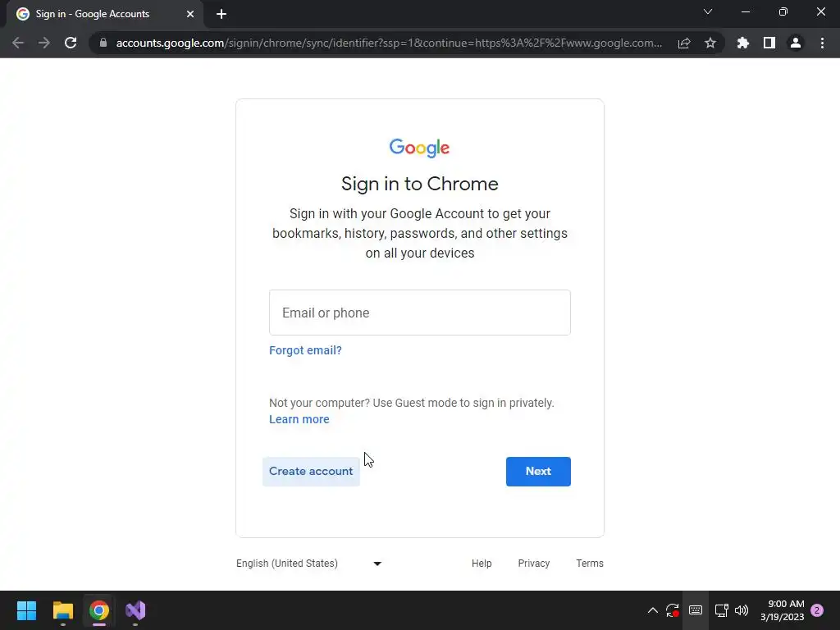Viewport: 840px width, 630px height.
Task: Click the Forgot email? link
Action: (x=305, y=350)
